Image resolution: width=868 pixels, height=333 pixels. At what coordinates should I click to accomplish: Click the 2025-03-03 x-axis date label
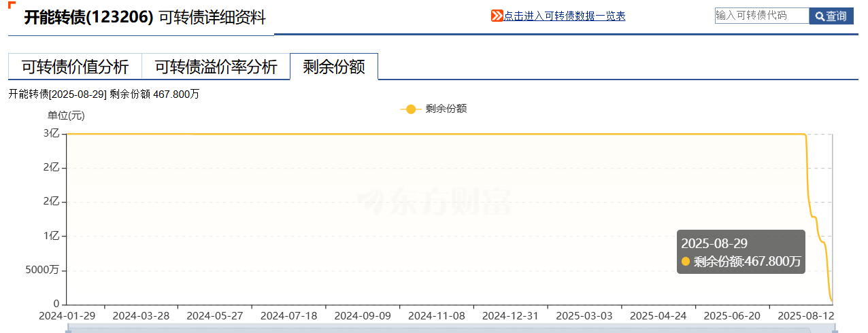pos(584,316)
